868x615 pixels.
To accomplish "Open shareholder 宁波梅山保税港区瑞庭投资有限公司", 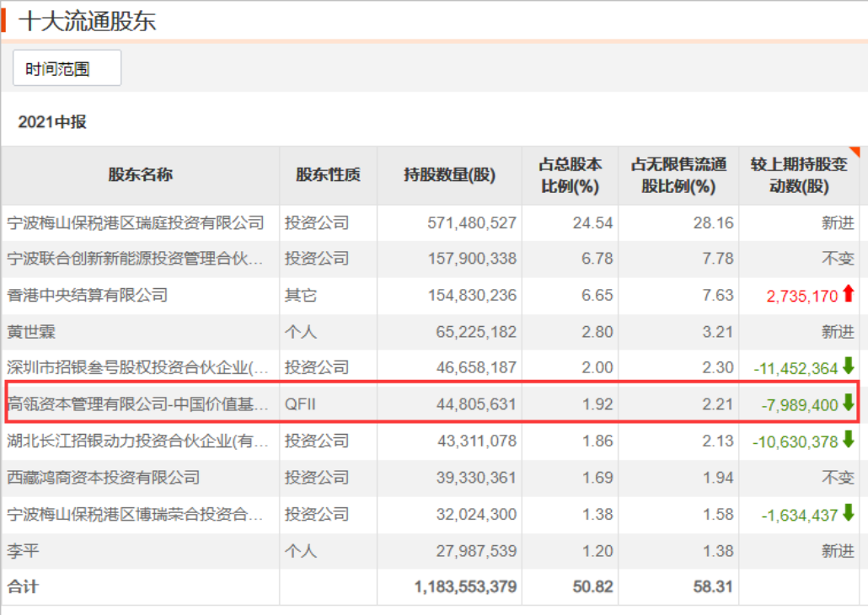I will click(136, 222).
